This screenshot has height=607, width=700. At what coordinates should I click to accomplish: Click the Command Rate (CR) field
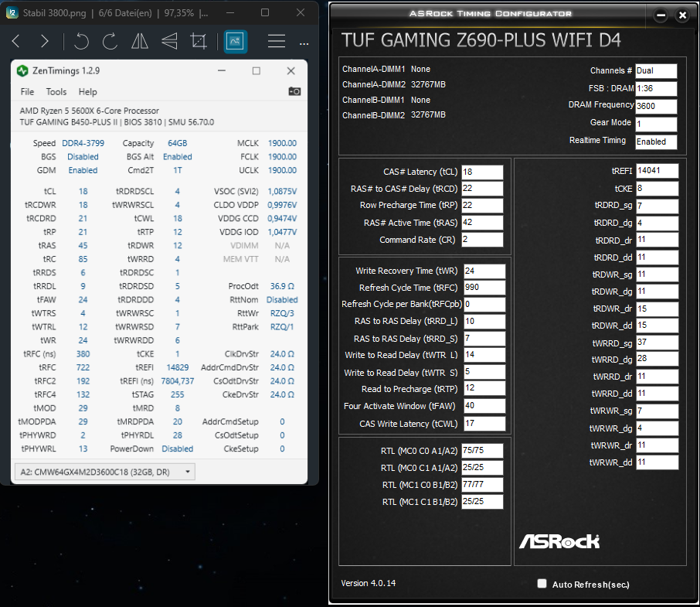[x=482, y=240]
